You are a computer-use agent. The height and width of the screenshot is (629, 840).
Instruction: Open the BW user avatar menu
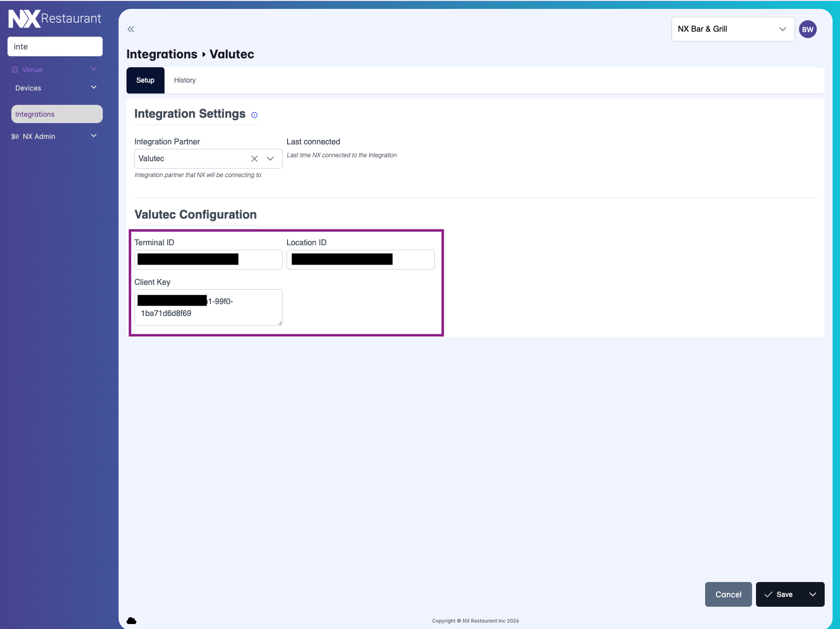coord(807,29)
